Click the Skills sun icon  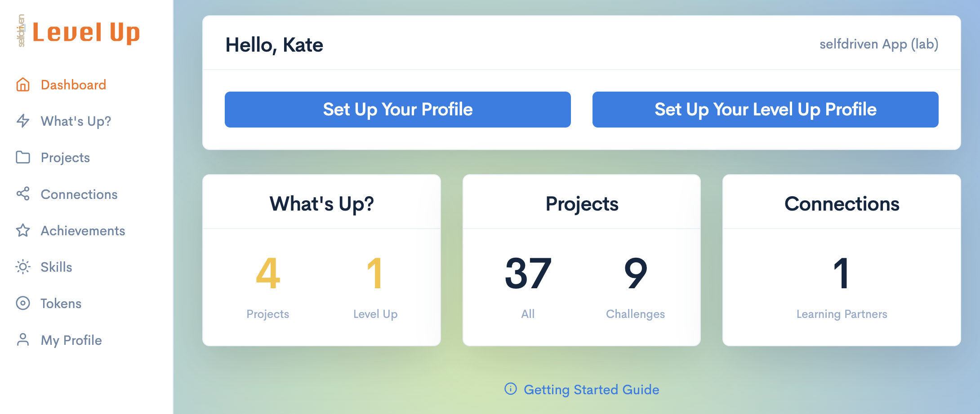pos(23,267)
